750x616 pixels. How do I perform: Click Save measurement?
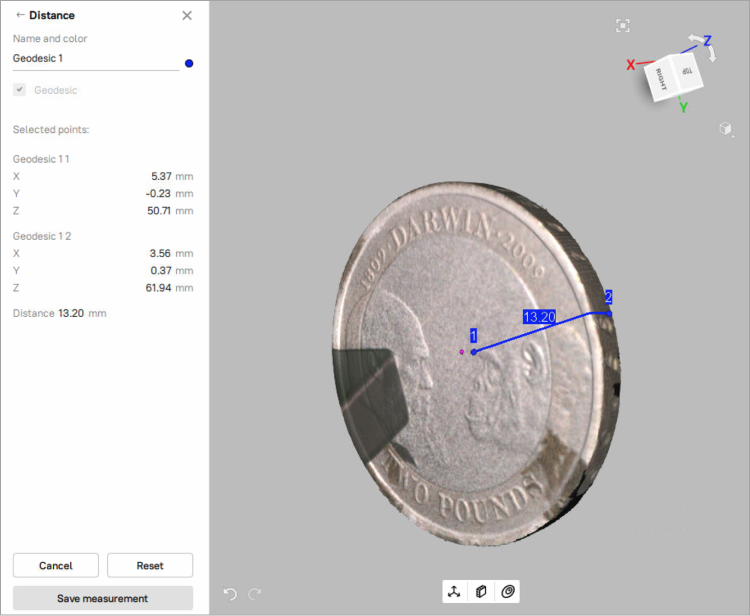[x=103, y=598]
